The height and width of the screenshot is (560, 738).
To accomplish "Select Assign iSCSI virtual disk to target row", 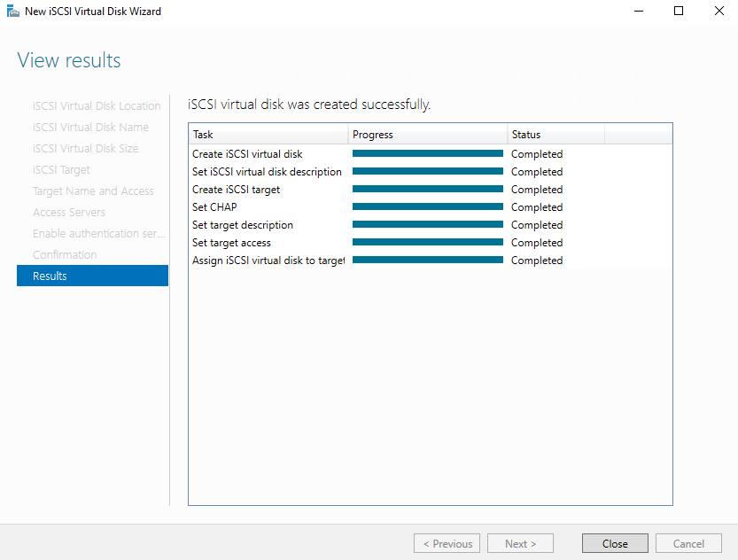I will [431, 261].
